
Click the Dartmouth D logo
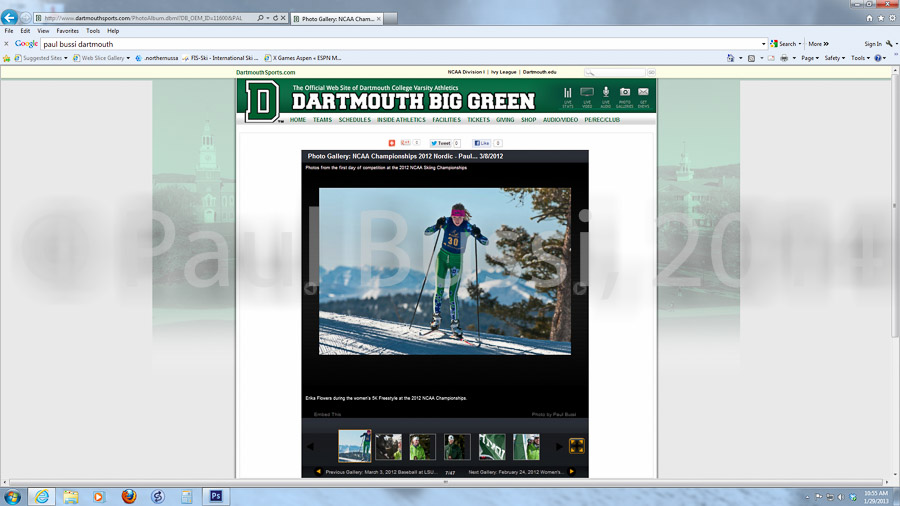click(262, 101)
